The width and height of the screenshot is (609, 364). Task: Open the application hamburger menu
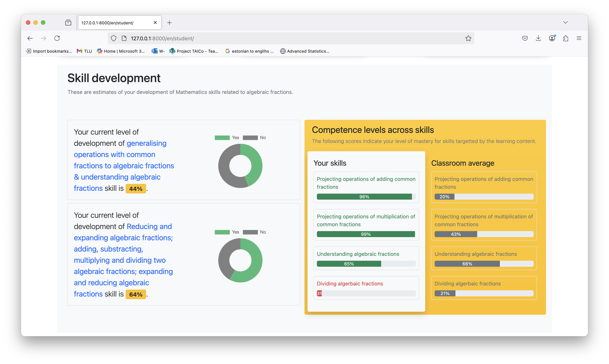579,38
